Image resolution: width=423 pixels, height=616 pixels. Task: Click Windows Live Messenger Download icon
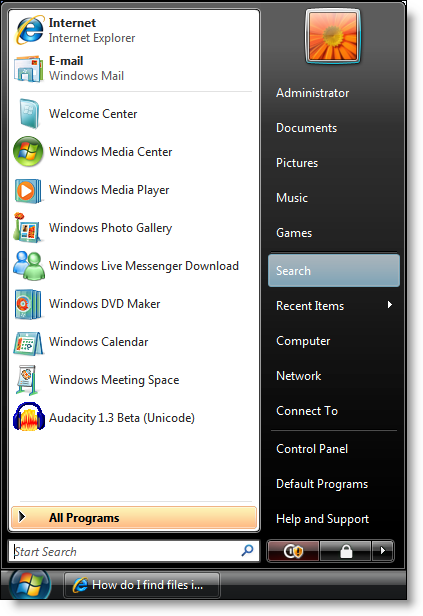29,266
